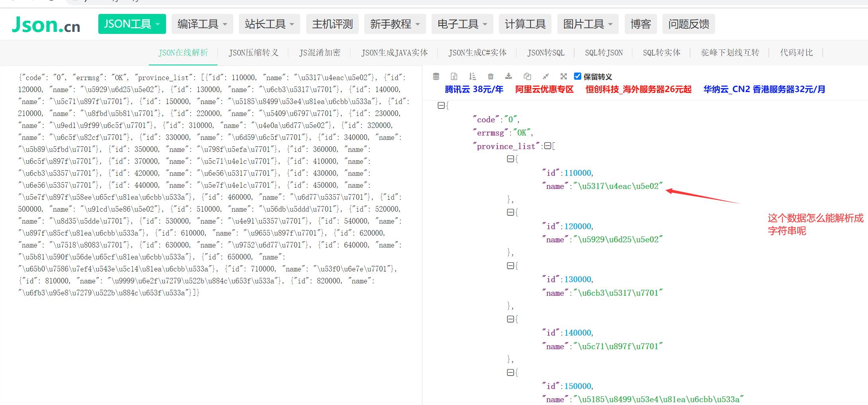Click the sort JSON keys icon
The image size is (868, 405).
[472, 76]
